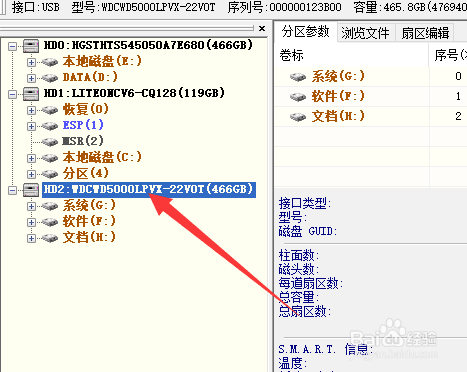
Task: Collapse the HD1 disk tree node
Action: pos(12,94)
